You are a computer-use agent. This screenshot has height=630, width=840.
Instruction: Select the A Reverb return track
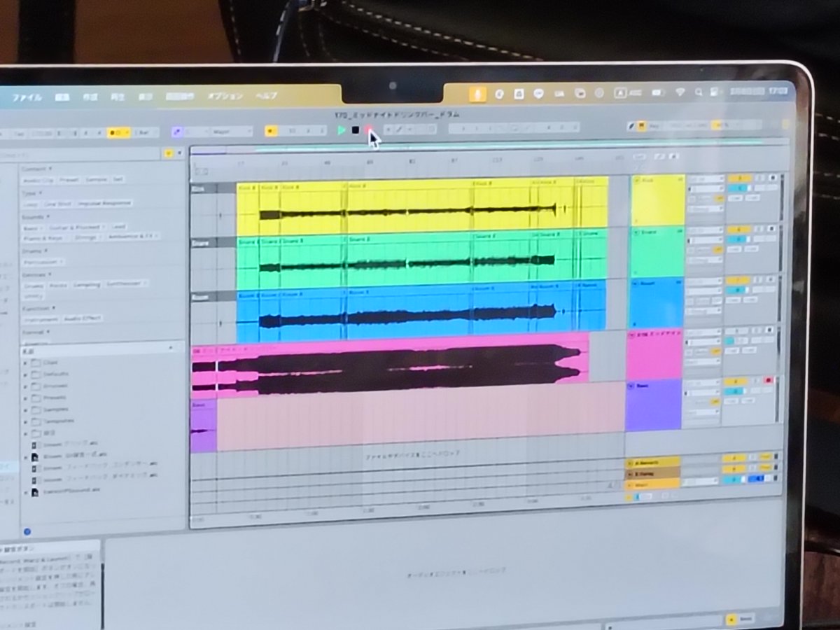point(652,461)
